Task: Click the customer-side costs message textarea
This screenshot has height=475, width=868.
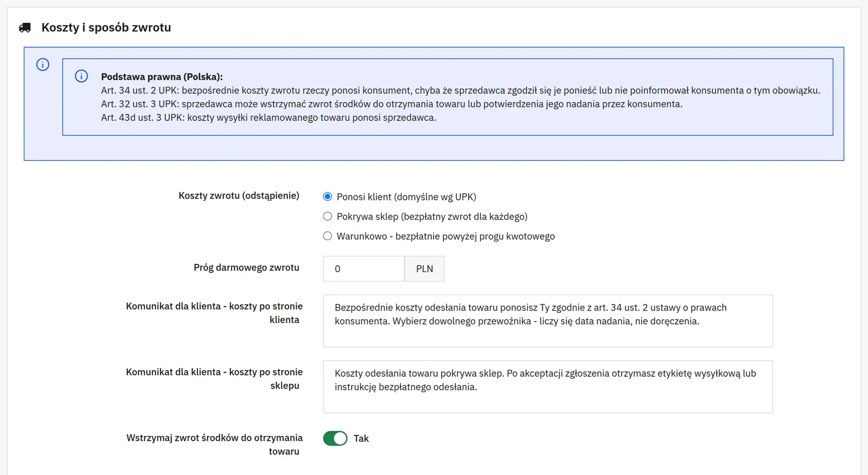Action: 548,321
